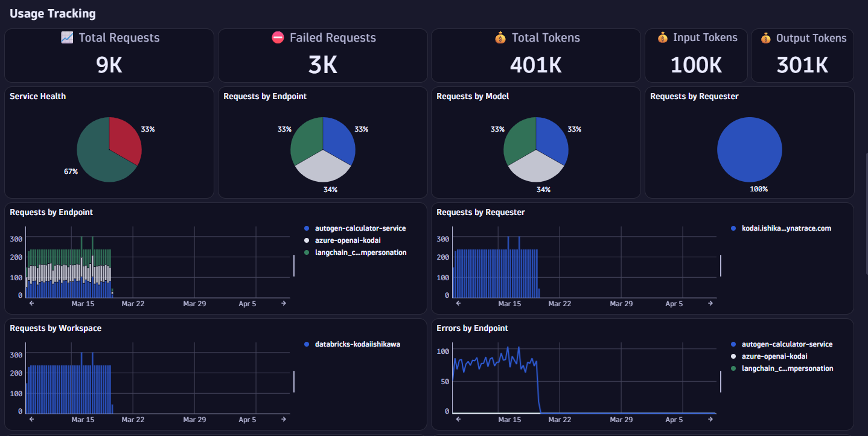Click blue dot of databricks-kodaiishikawa legend
This screenshot has height=436, width=868.
(x=307, y=344)
